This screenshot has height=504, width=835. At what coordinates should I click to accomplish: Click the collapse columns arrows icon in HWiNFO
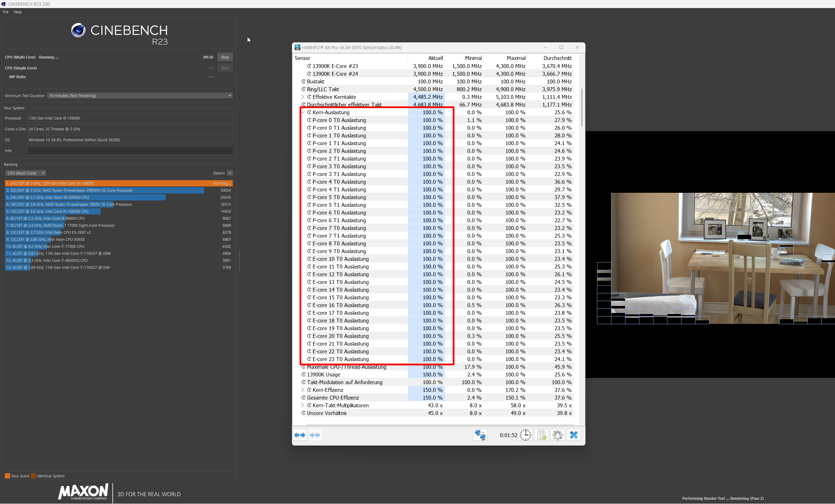[x=315, y=435]
